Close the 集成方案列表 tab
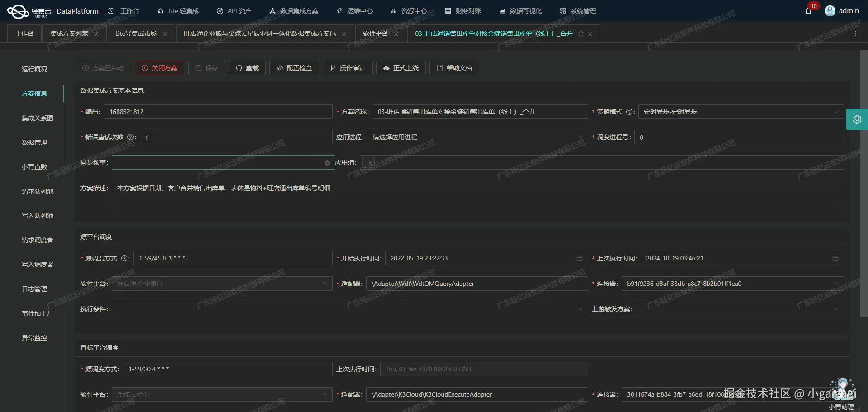This screenshot has width=868, height=412. coord(96,34)
